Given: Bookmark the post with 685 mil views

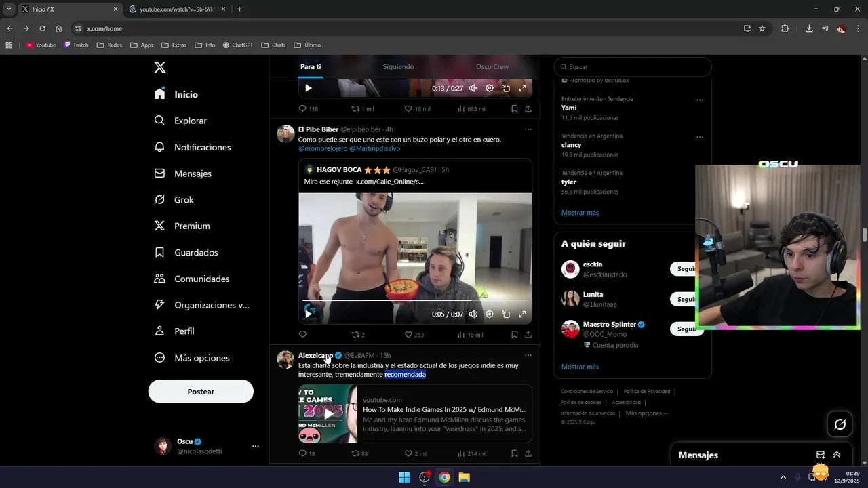Looking at the screenshot, I should tap(515, 108).
